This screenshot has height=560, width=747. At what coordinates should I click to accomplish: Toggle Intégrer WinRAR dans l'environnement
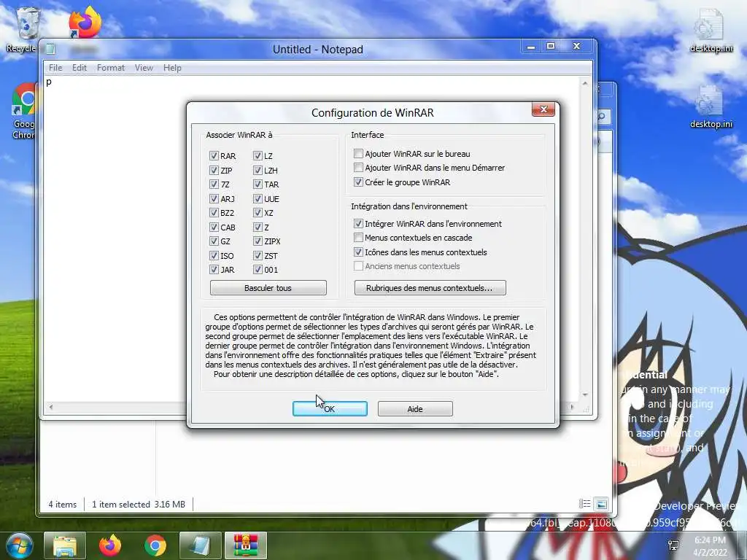click(x=358, y=223)
